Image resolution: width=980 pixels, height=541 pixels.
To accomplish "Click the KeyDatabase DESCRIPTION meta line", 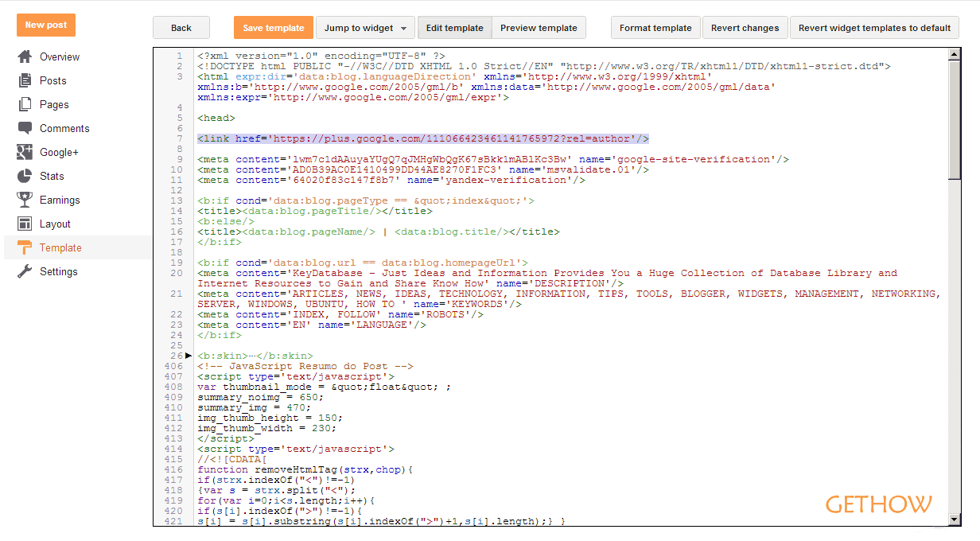I will (x=547, y=278).
